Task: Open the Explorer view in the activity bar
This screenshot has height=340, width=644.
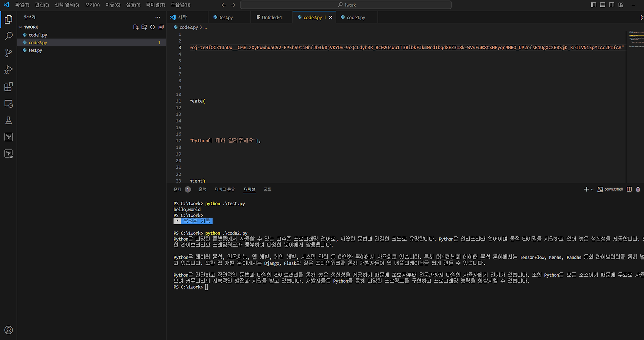Action: click(8, 20)
